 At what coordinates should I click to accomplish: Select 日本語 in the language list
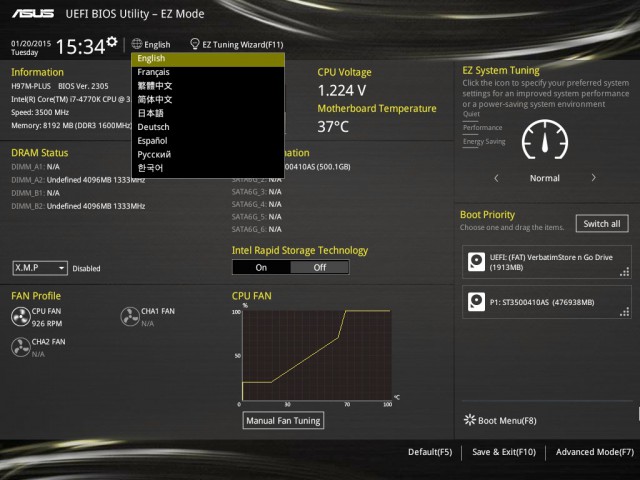(x=208, y=113)
